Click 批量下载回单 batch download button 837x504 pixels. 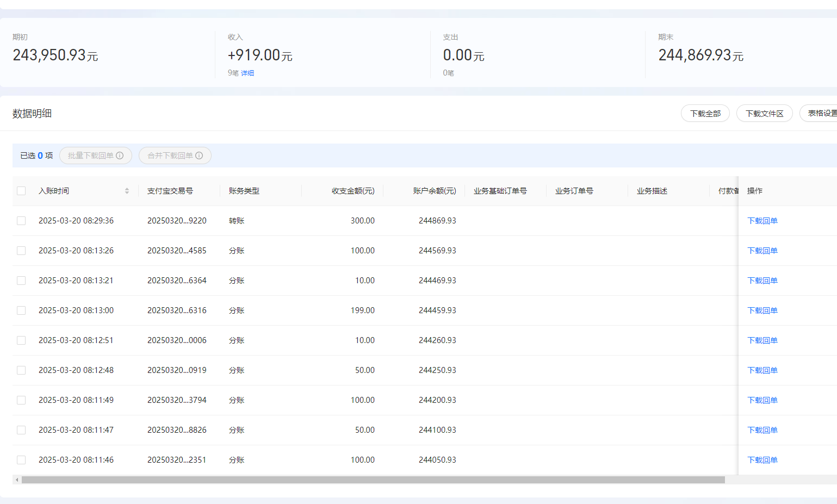tap(96, 155)
